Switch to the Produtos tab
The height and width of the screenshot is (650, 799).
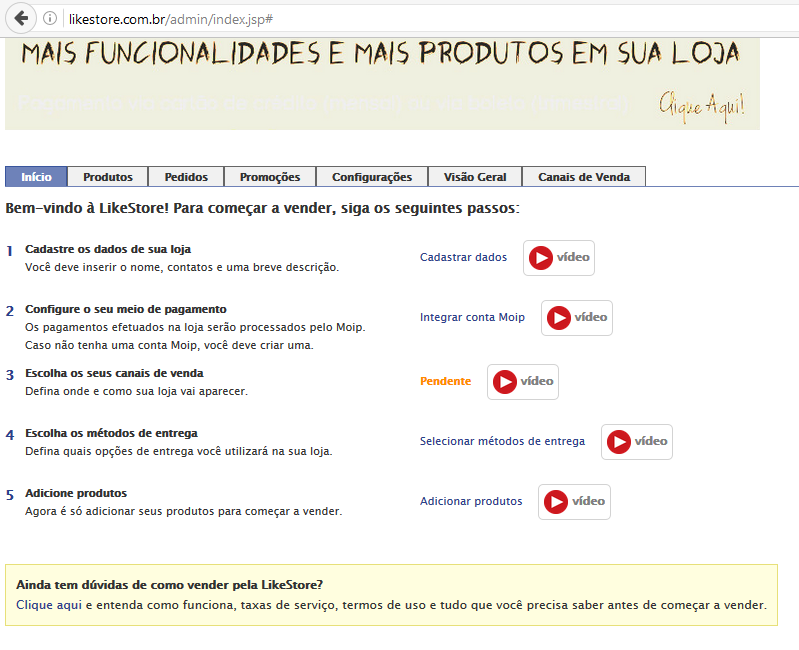[108, 177]
